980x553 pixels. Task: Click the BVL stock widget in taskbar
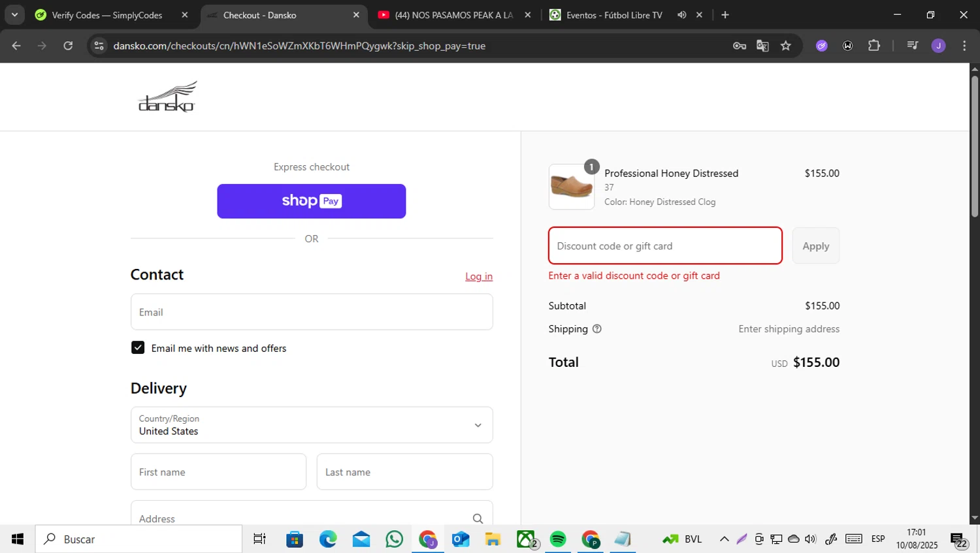point(682,539)
